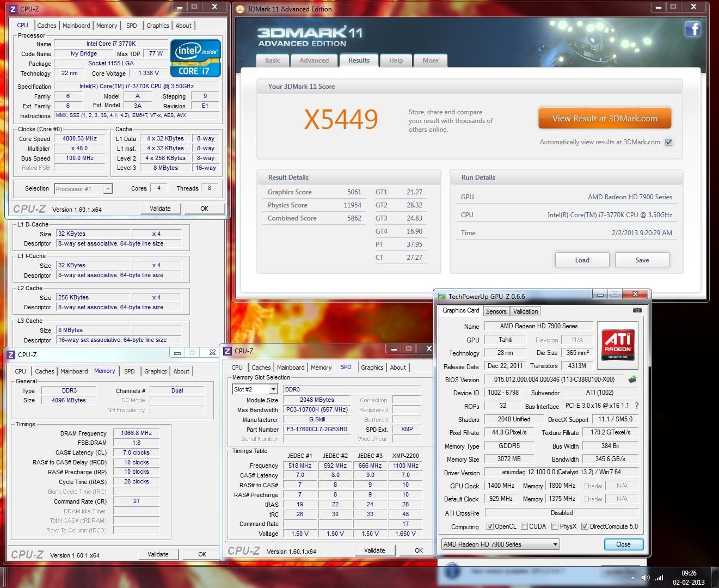The height and width of the screenshot is (588, 719).
Task: Click the volume speaker icon in system tray
Action: pyautogui.click(x=646, y=578)
